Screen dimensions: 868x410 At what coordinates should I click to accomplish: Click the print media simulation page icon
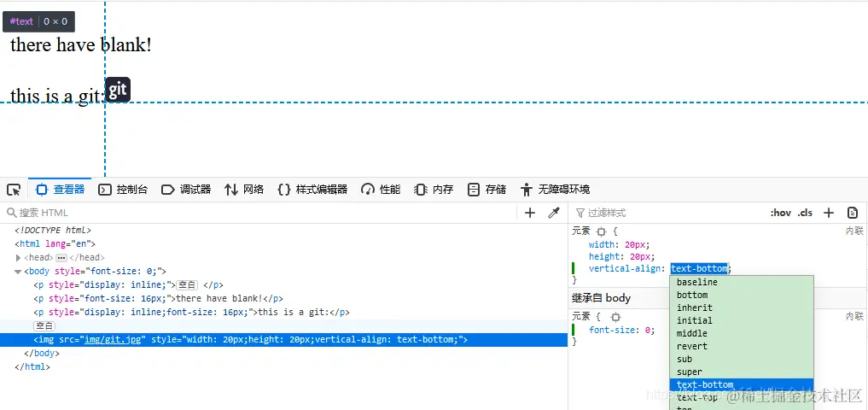[x=853, y=213]
